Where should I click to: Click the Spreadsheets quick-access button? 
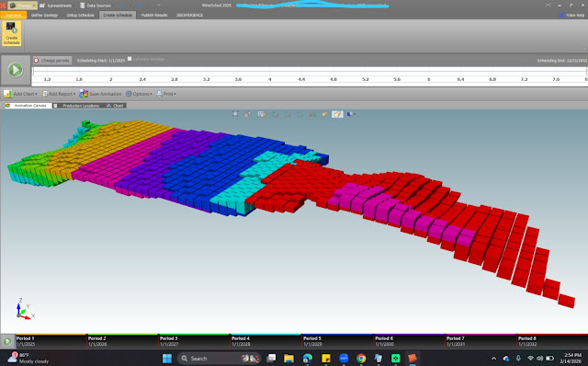[x=56, y=6]
